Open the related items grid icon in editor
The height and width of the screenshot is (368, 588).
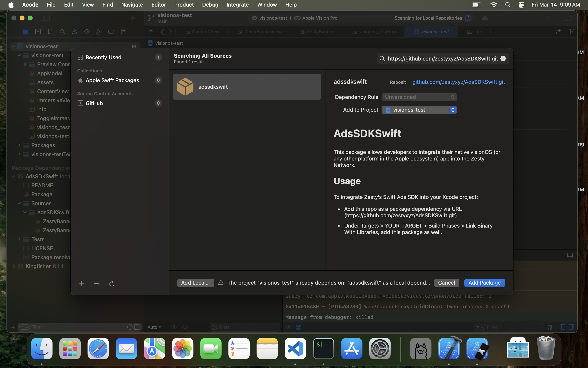pos(151,32)
